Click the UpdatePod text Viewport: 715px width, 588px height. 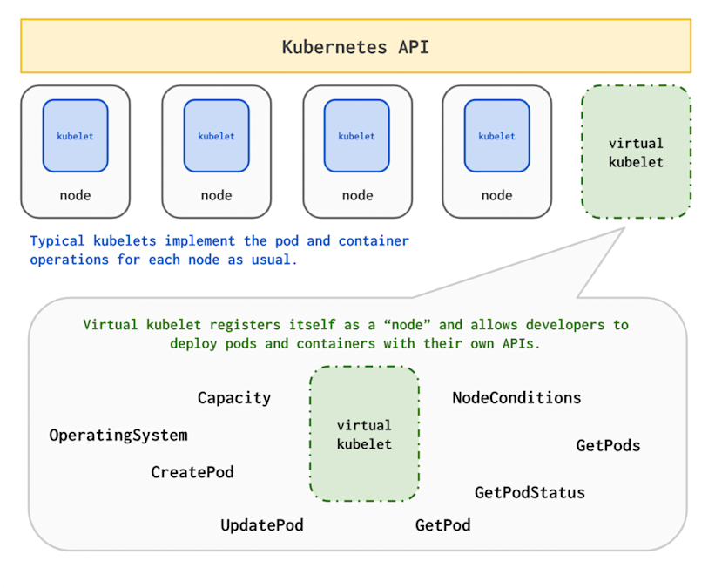(x=262, y=524)
